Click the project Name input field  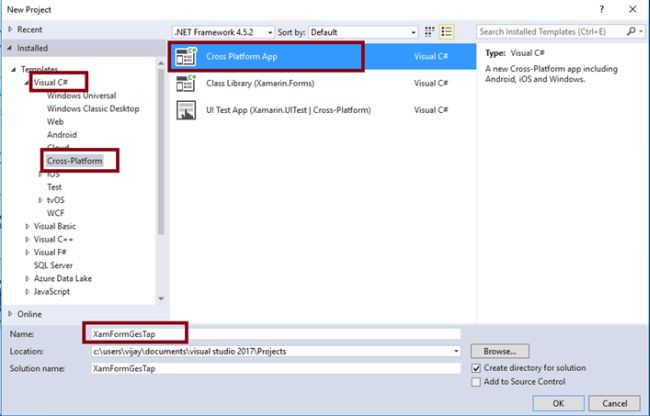(276, 334)
